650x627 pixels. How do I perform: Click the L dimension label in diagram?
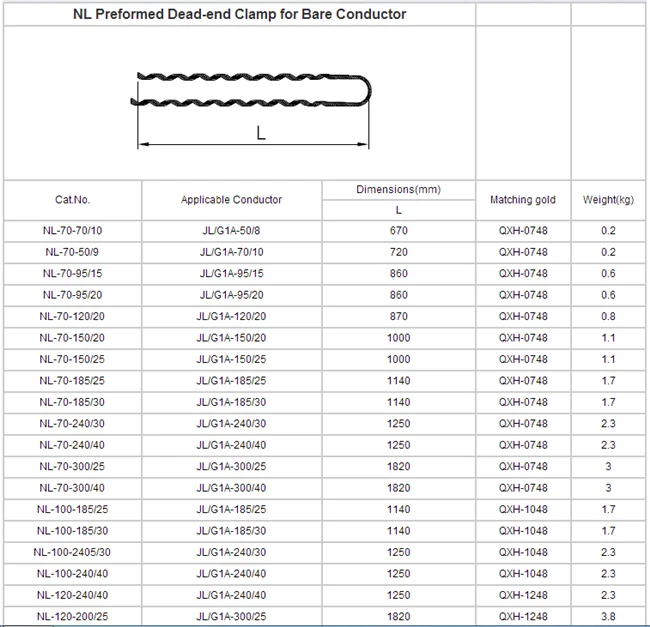(261, 133)
